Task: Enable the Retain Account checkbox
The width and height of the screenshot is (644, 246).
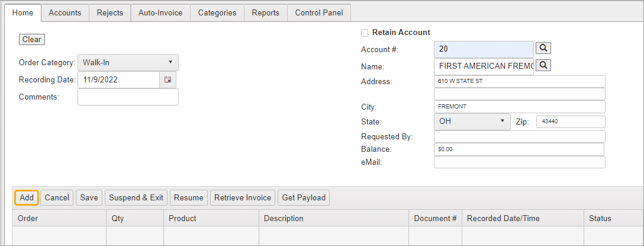Action: pyautogui.click(x=365, y=33)
